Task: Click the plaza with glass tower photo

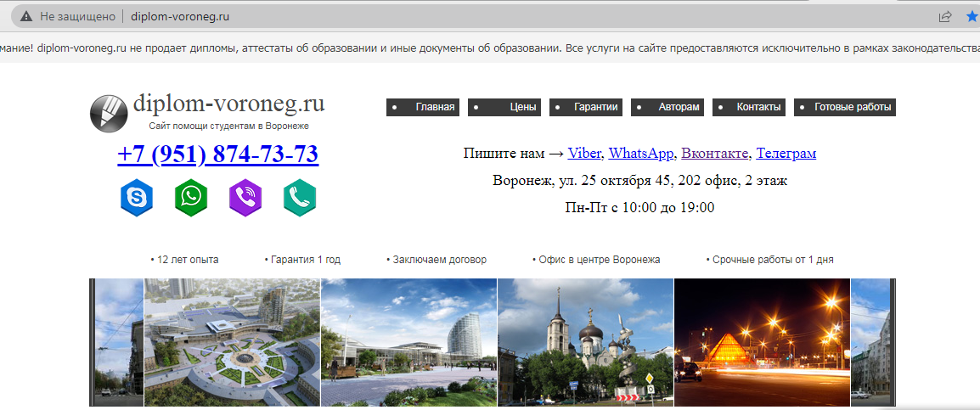Action: point(408,342)
